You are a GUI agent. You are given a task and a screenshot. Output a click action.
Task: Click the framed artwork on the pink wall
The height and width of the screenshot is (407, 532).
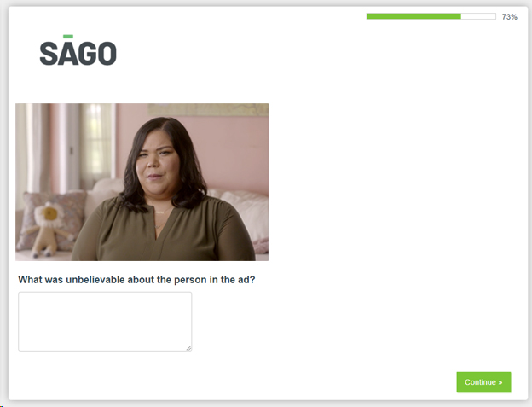(x=208, y=110)
